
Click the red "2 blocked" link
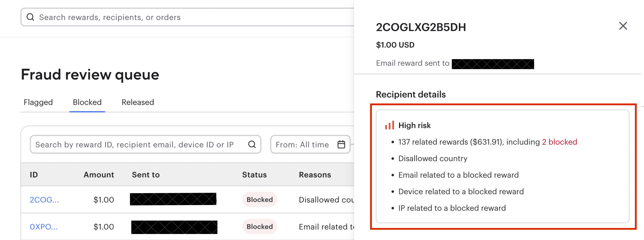click(x=559, y=142)
